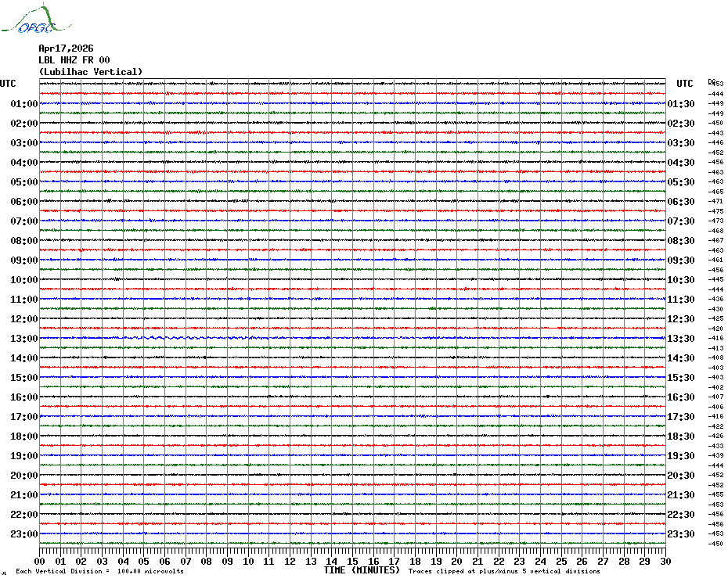Screen dimensions: 728x582
Task: Click the DC offset value -425
Action: pos(715,319)
